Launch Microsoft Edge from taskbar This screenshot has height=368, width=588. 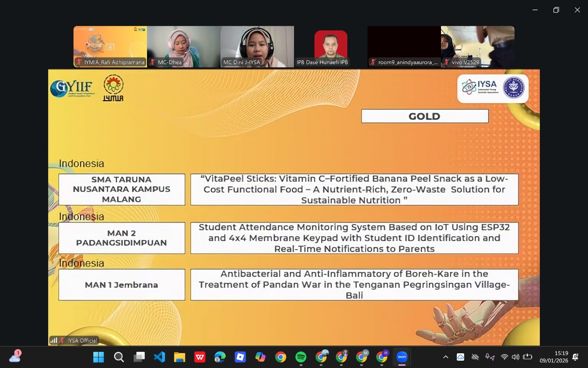click(x=220, y=357)
